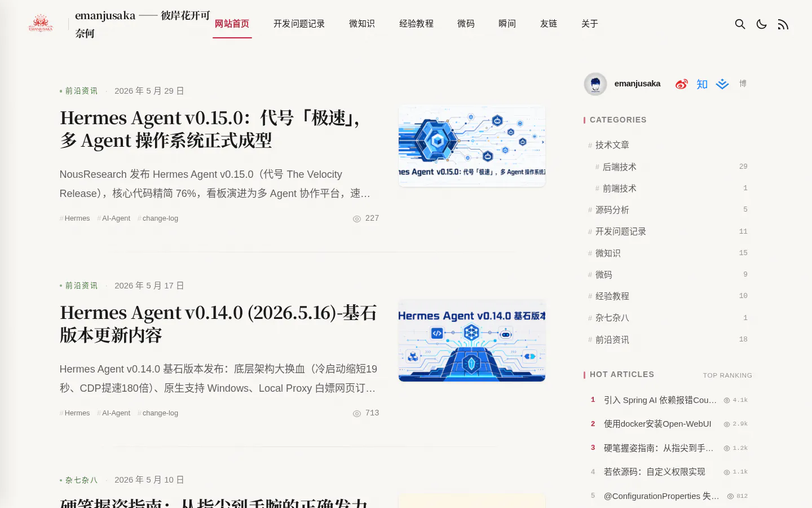
Task: Open the search icon in header
Action: [740, 24]
